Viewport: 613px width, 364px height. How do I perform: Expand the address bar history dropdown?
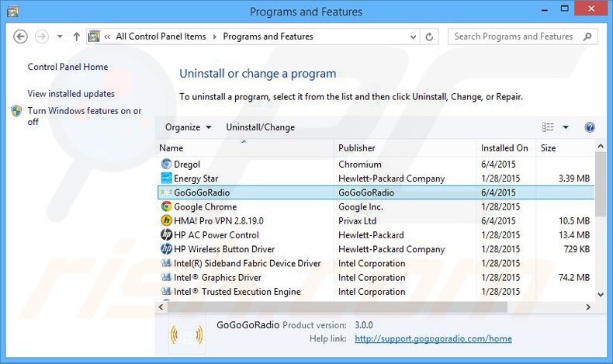click(413, 36)
